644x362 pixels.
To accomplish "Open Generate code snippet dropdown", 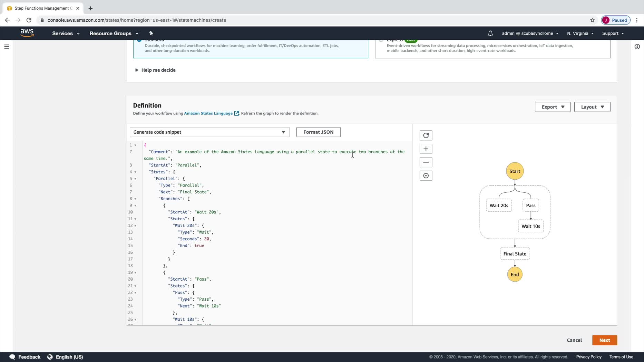I will [x=209, y=132].
